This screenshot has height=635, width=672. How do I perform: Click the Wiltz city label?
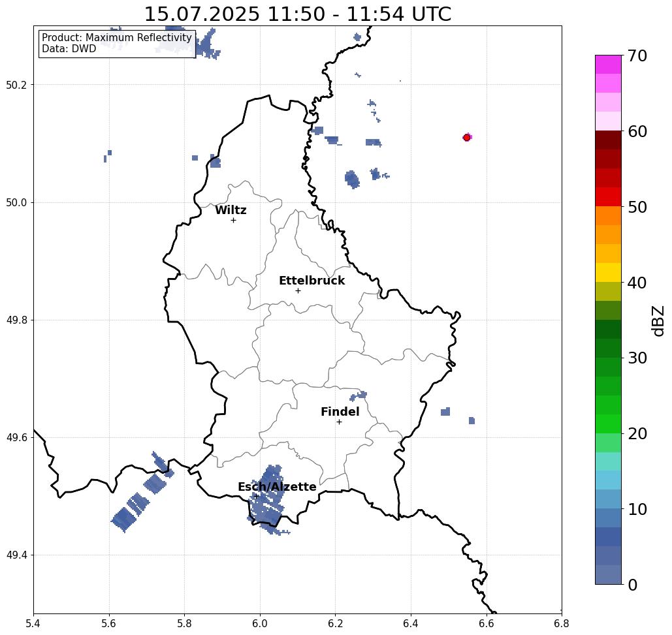click(x=231, y=210)
